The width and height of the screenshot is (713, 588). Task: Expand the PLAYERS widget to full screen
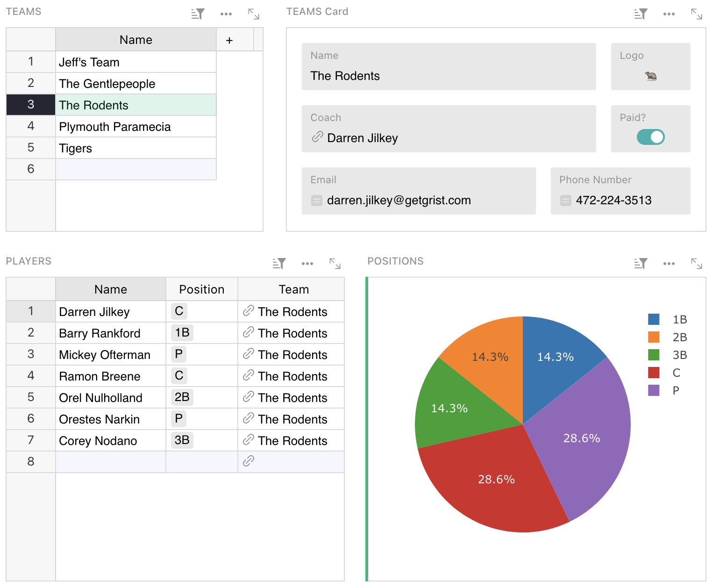335,263
